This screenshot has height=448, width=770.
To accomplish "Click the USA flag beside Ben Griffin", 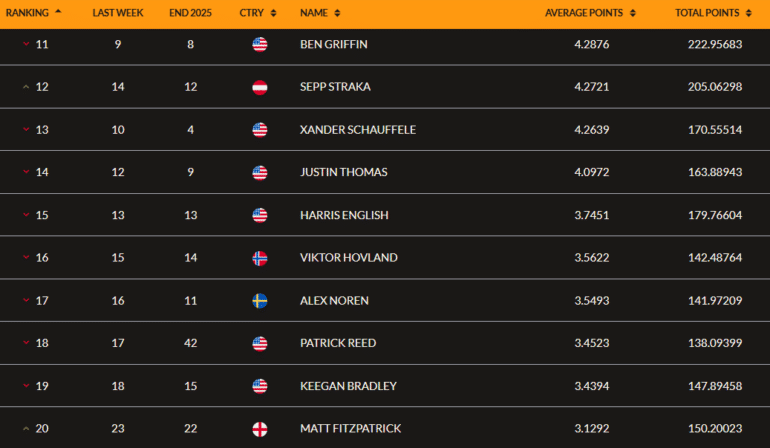I will pos(260,44).
